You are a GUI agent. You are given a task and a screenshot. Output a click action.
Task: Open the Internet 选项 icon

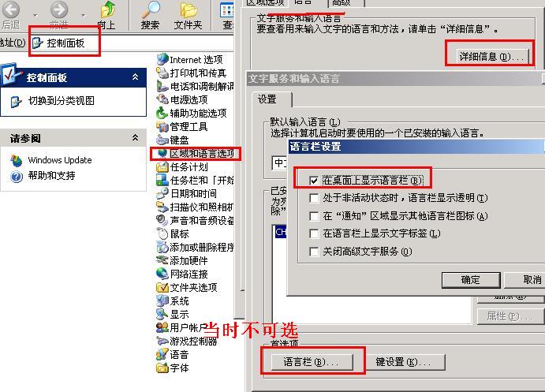(x=162, y=59)
